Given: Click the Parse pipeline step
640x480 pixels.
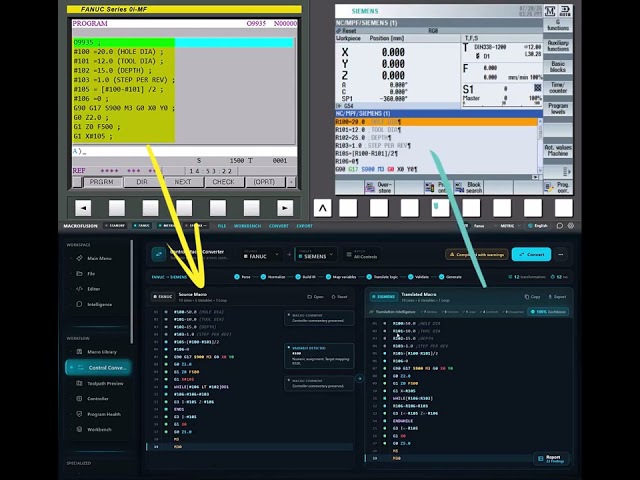Looking at the screenshot, I should 242,277.
